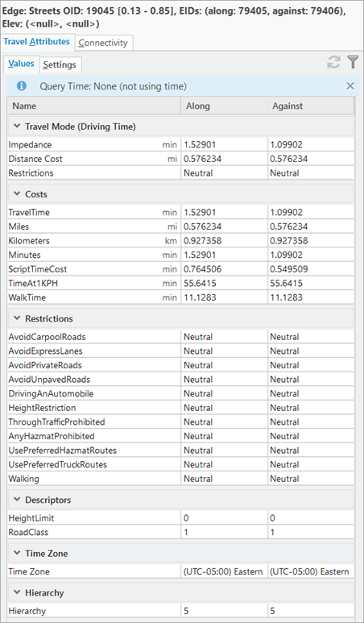Select the Travel Attributes tab

pyautogui.click(x=37, y=42)
